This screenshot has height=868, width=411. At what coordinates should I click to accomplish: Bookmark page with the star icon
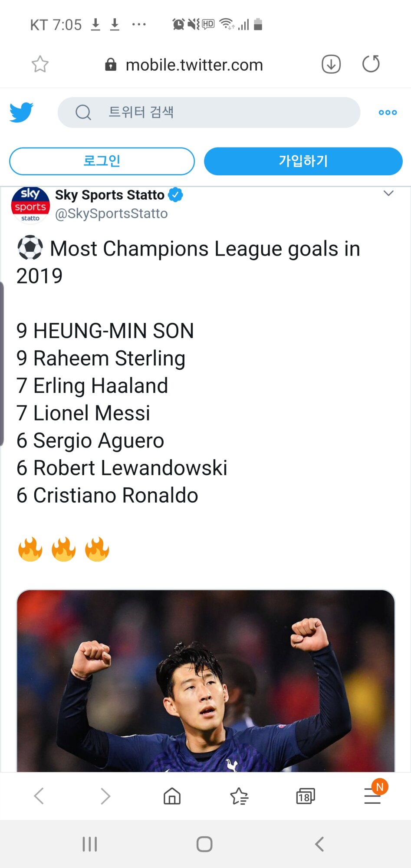point(40,64)
